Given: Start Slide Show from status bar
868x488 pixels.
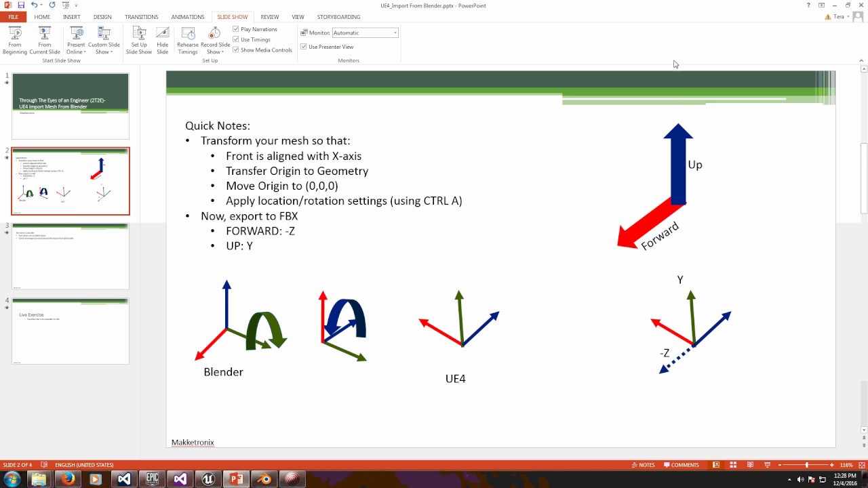Looking at the screenshot, I should pos(767,465).
